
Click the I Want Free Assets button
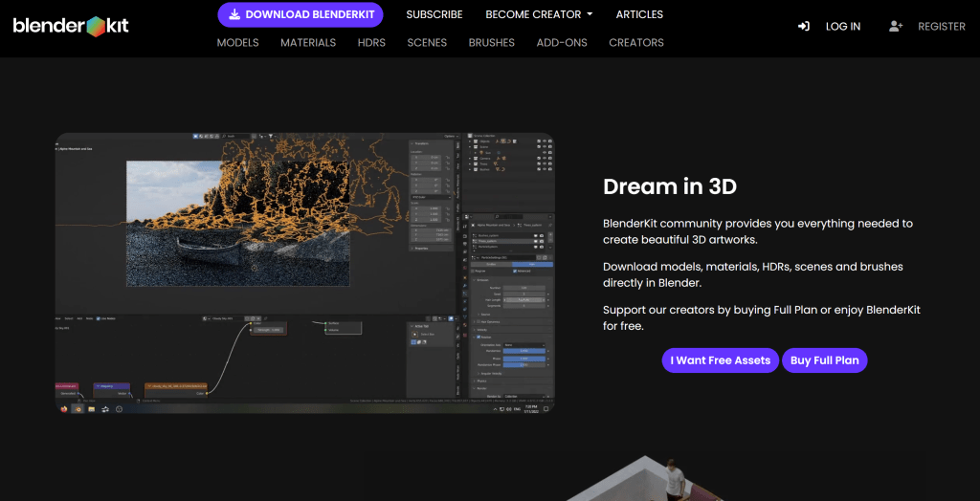[721, 360]
